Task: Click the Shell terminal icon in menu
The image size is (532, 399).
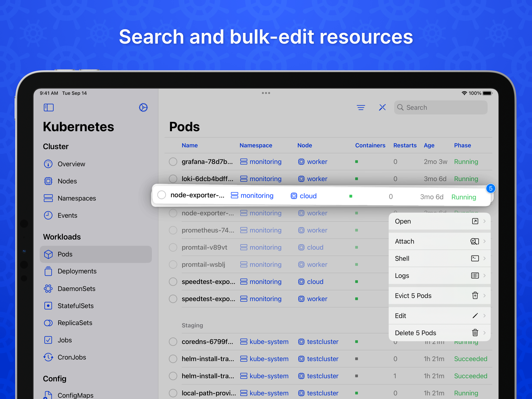Action: click(475, 259)
